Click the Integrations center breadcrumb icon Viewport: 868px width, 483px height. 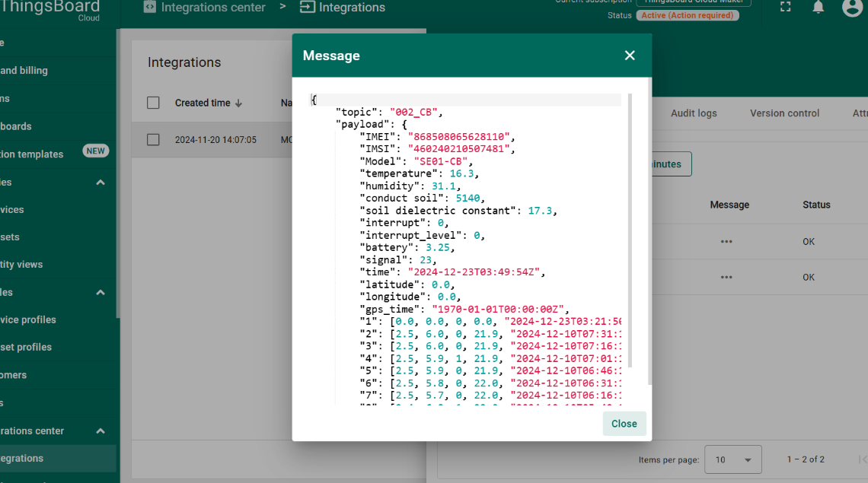pyautogui.click(x=149, y=7)
